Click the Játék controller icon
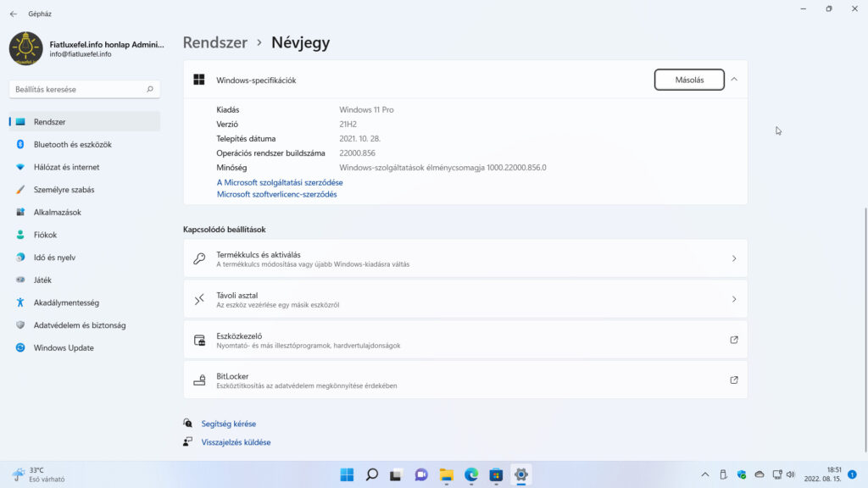The image size is (868, 488). (x=20, y=280)
